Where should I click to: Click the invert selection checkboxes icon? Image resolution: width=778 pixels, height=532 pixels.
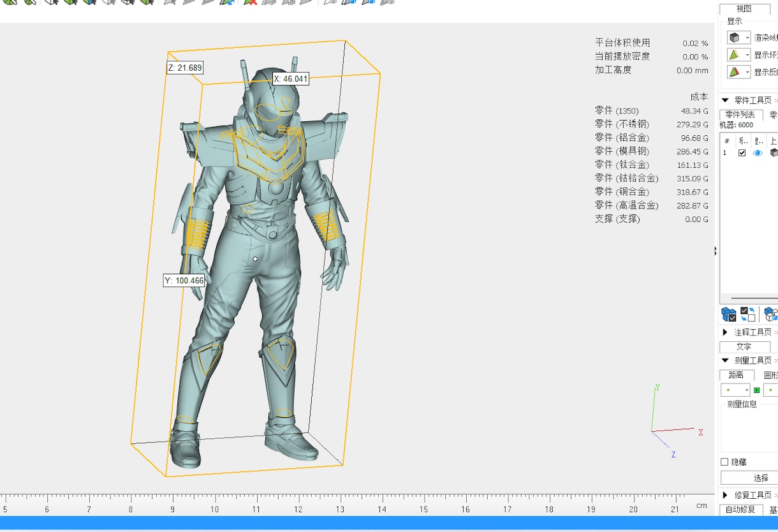[x=748, y=314]
